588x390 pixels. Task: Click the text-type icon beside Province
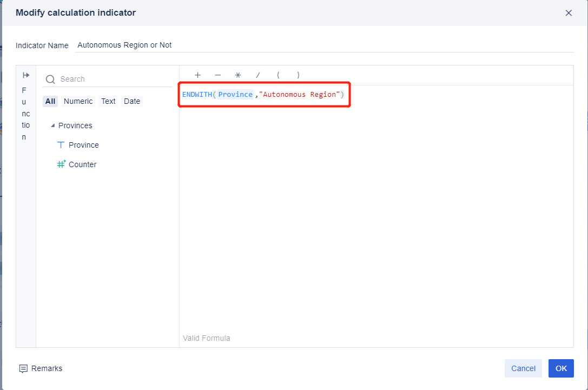[61, 144]
